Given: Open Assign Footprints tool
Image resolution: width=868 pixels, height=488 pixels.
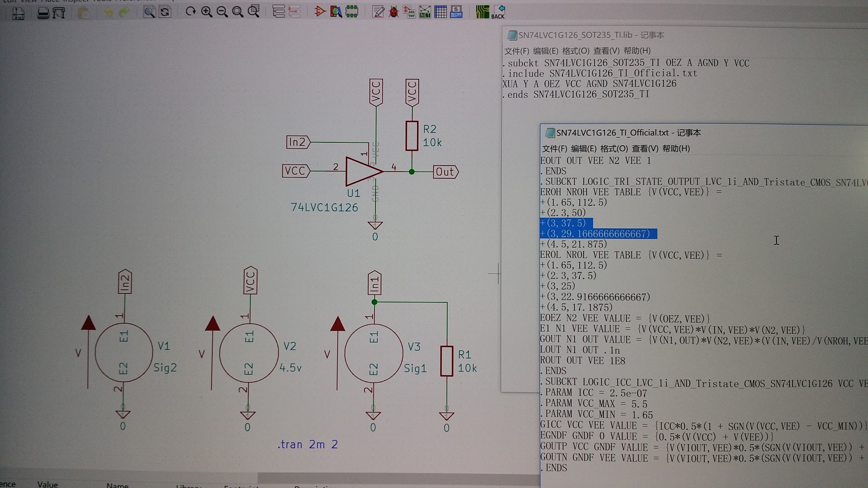Looking at the screenshot, I should click(x=409, y=12).
